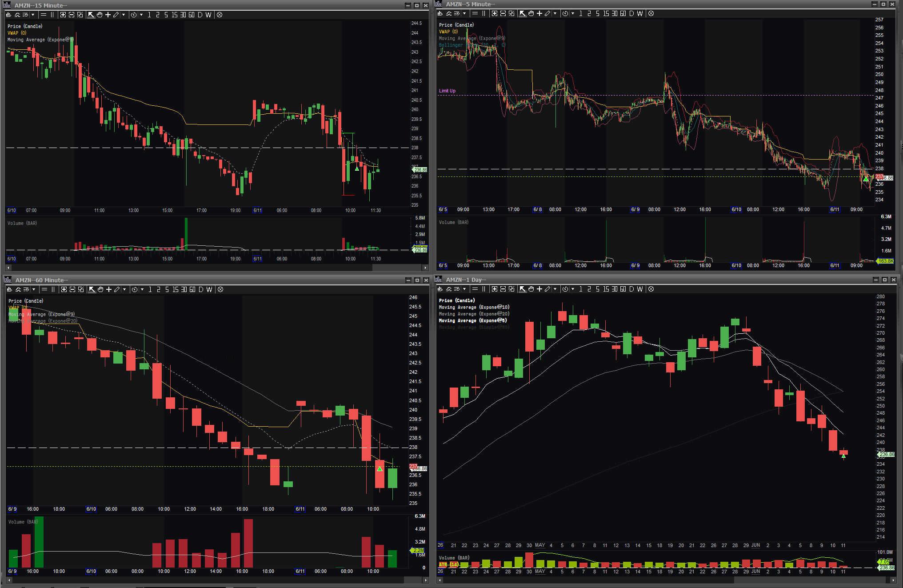Click circled X icon in 15 Minute toolbar
This screenshot has height=588, width=903.
tap(220, 15)
